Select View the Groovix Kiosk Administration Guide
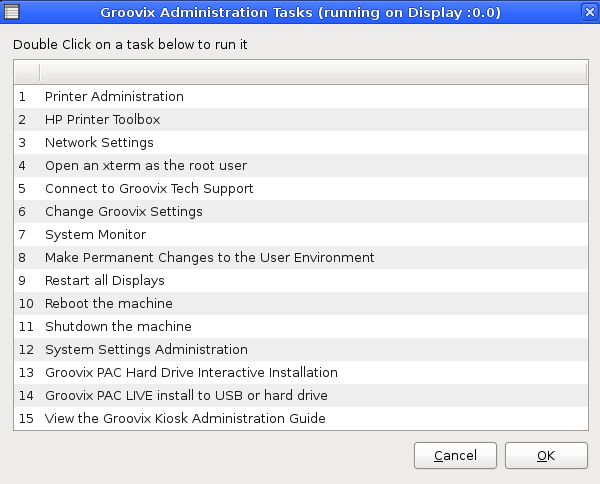Viewport: 600px width, 484px height. coord(185,419)
